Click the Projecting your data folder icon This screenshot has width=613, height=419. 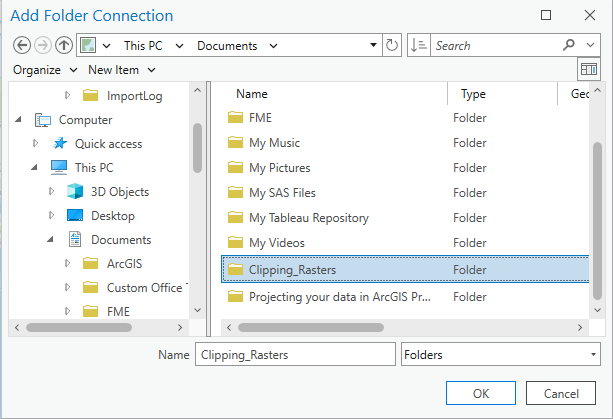235,296
